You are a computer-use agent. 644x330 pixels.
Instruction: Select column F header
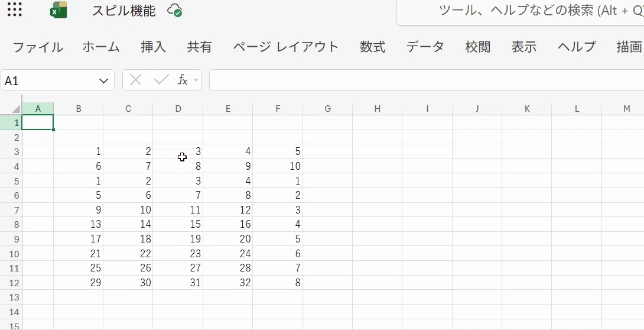(278, 108)
